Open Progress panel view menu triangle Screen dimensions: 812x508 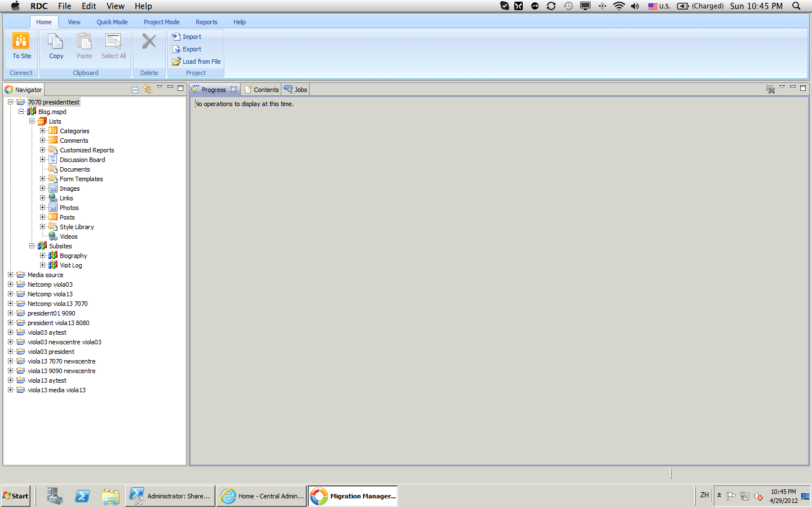(782, 87)
